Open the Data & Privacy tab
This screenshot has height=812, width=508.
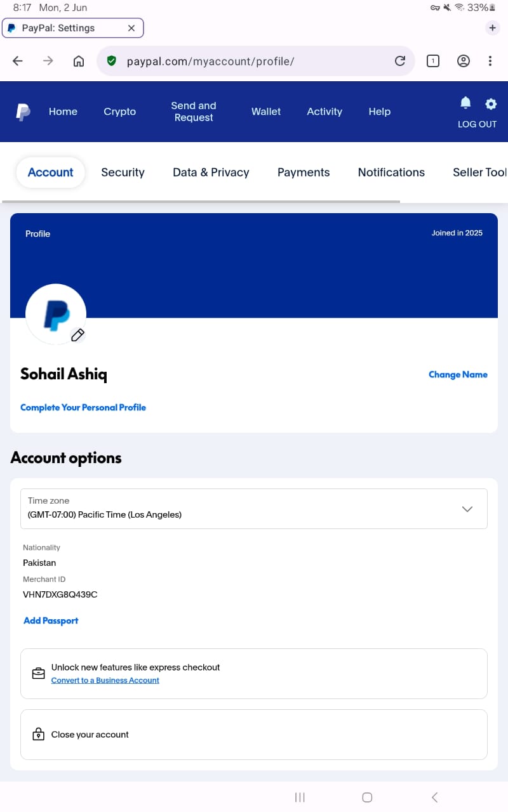click(x=211, y=173)
